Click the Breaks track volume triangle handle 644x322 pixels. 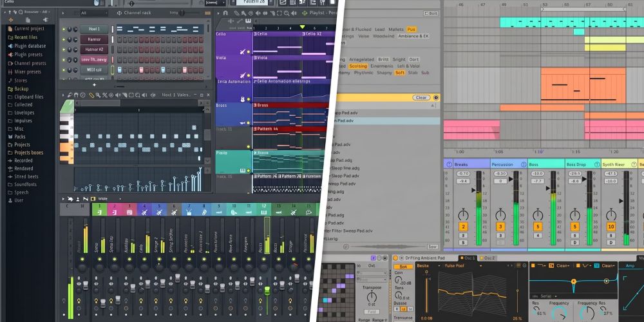pyautogui.click(x=473, y=190)
